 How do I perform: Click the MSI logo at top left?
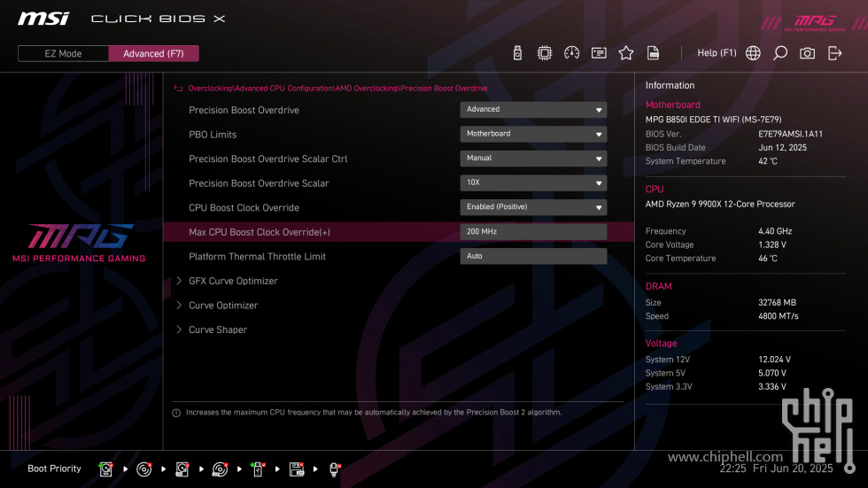pos(43,19)
